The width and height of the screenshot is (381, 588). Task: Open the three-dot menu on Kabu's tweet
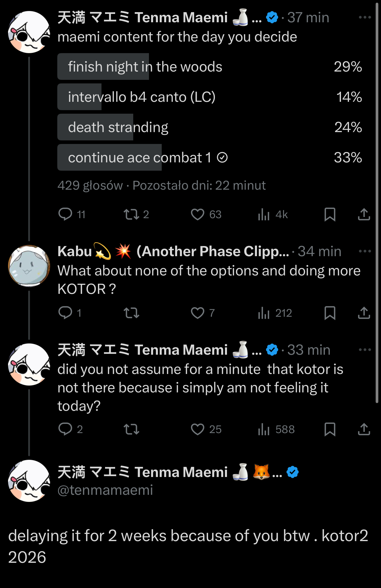click(365, 251)
